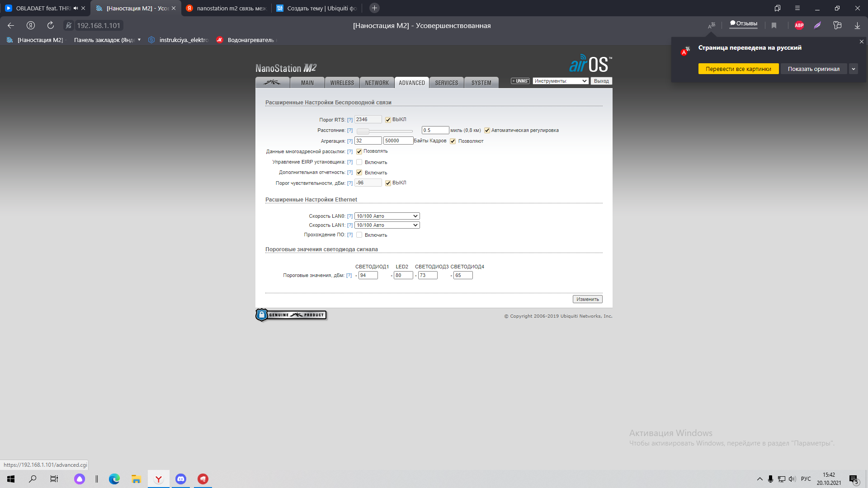Reload the page with refresh icon
Image resolution: width=868 pixels, height=488 pixels.
click(x=51, y=25)
